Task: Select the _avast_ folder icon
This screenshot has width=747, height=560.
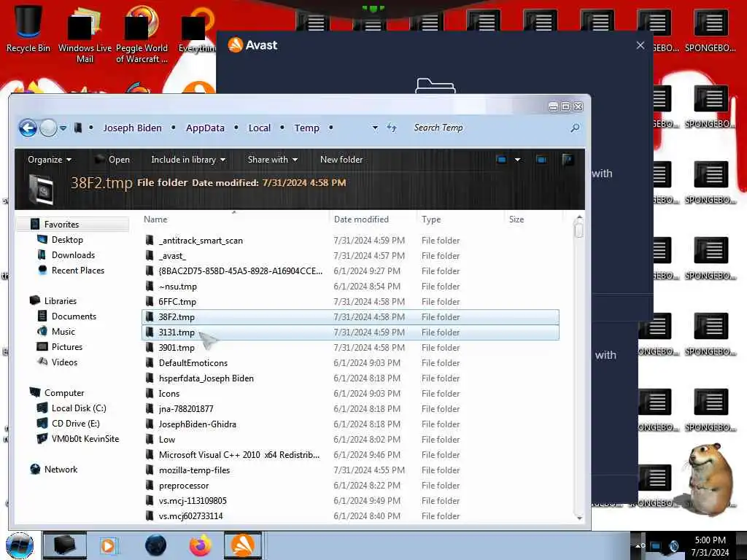Action: 150,256
